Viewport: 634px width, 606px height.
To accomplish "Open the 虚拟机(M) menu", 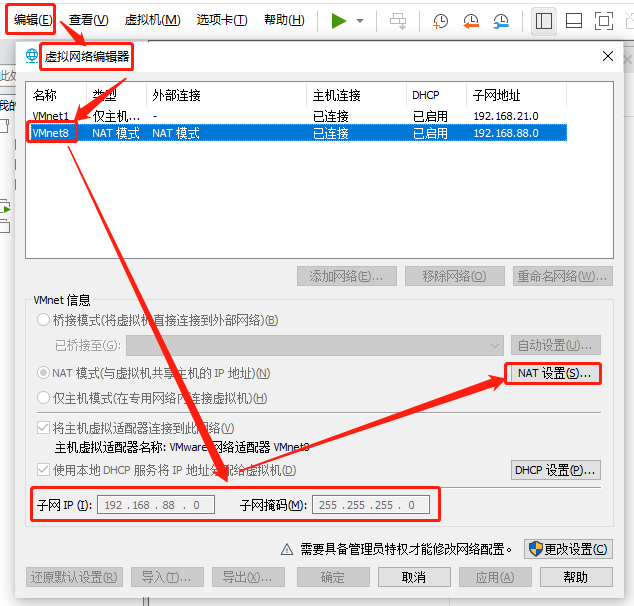I will [x=152, y=20].
